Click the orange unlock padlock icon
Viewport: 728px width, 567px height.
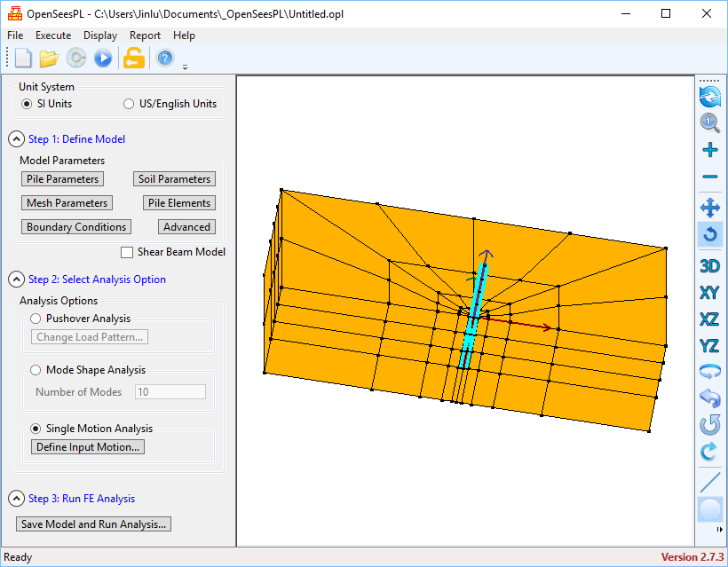tap(133, 59)
